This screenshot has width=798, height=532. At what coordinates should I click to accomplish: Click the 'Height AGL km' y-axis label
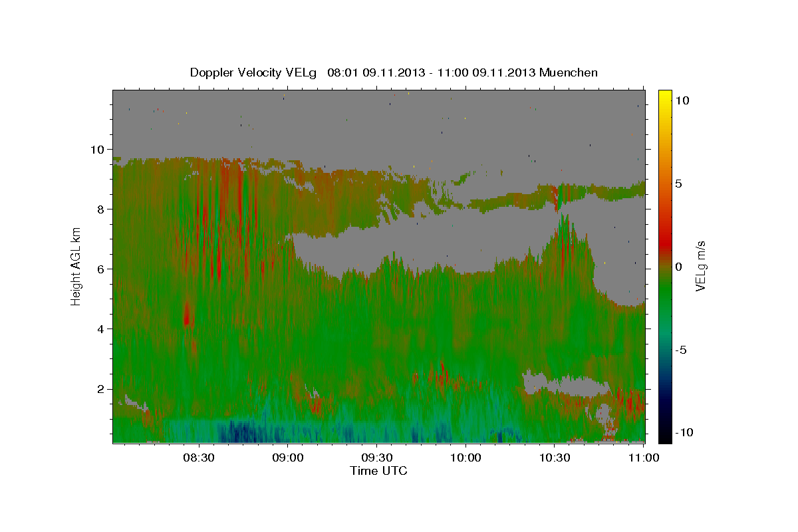pyautogui.click(x=76, y=266)
